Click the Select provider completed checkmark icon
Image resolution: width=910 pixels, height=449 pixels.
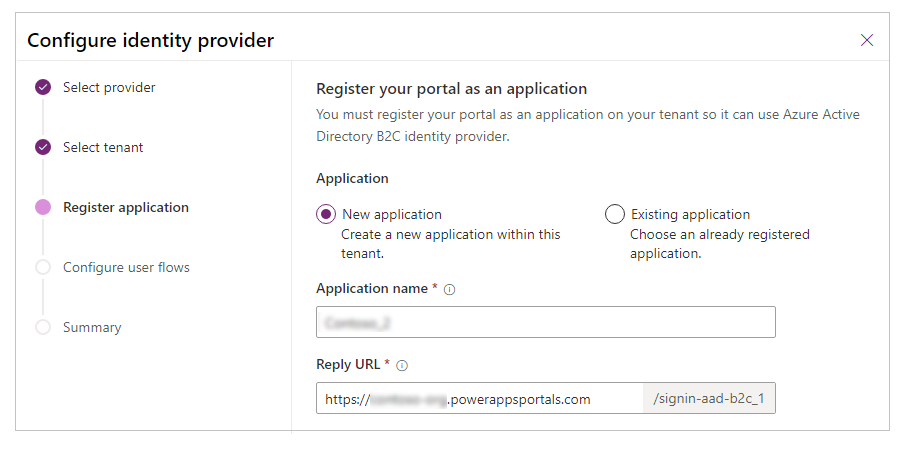42,88
